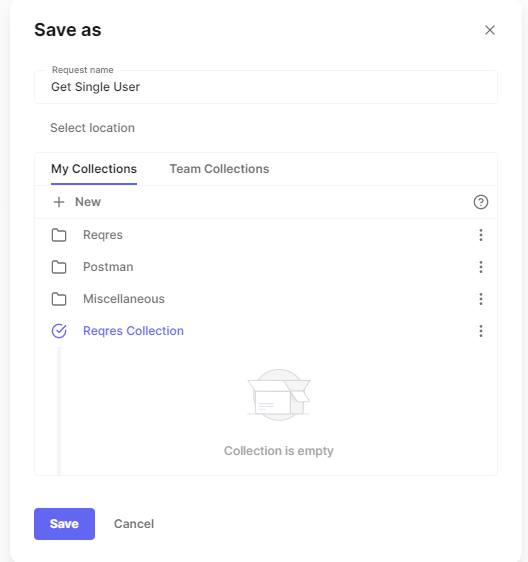
Task: Click the Save button
Action: [65, 524]
